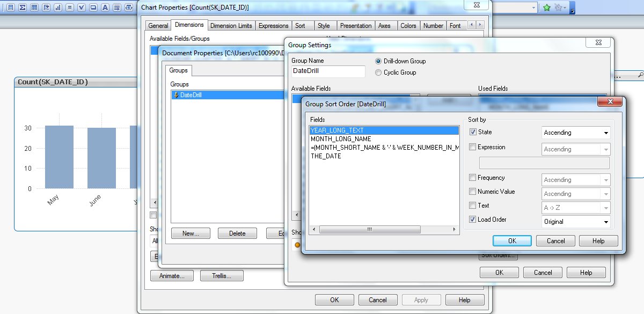Click the Create Multi Box toolbar icon
This screenshot has height=314, width=644.
(x=46, y=8)
